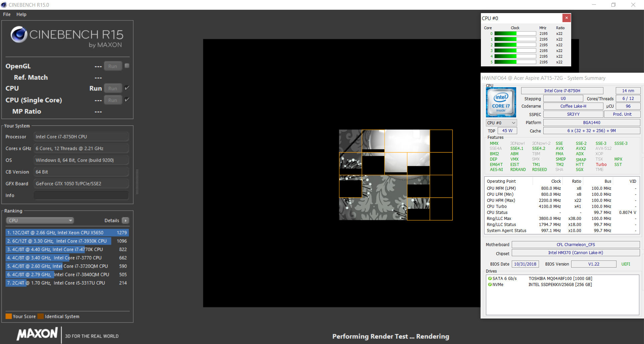The image size is (644, 344).
Task: Open the CPU #0 selector dropdown in HWiNFO
Action: [501, 123]
